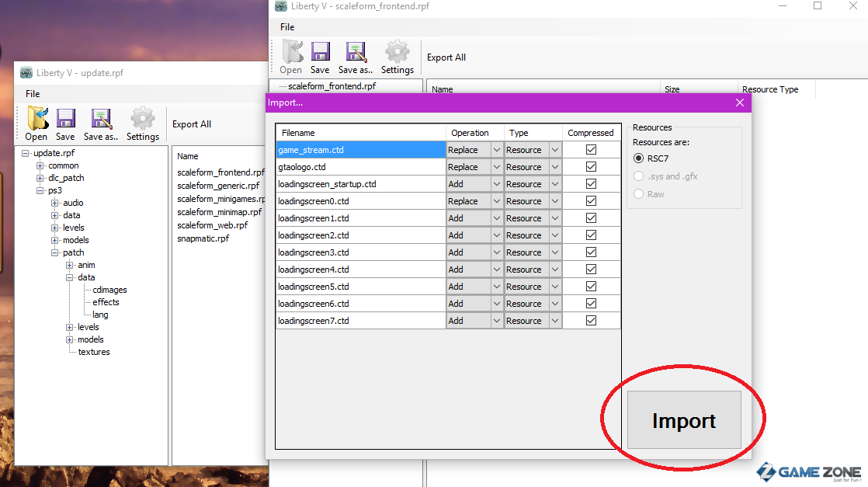Screen dimensions: 868x487
Task: Click the Liberty V app icon of update.rpf window
Action: pos(26,72)
